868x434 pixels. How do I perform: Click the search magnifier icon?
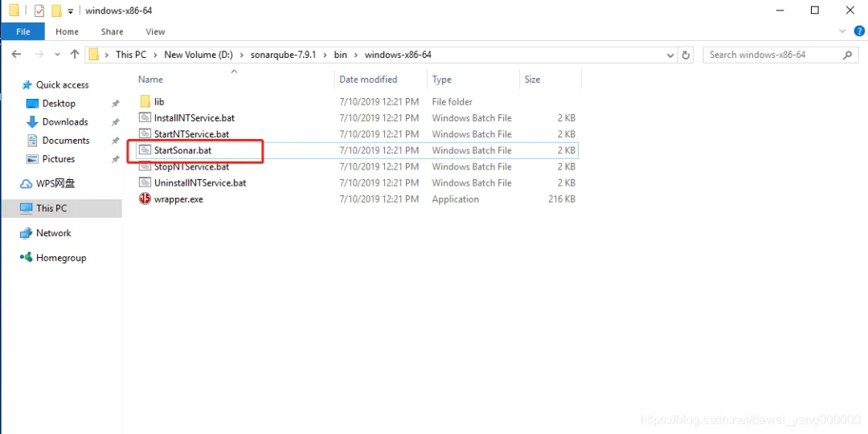click(x=847, y=55)
